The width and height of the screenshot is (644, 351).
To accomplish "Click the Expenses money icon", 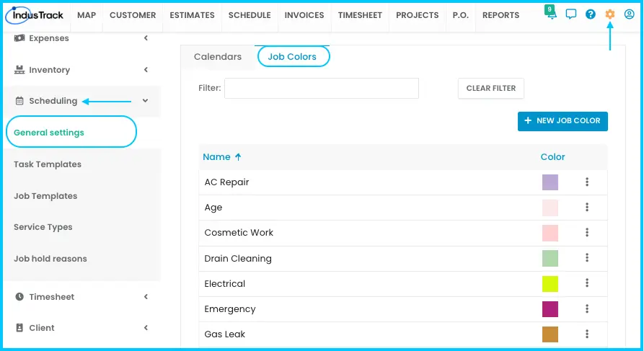I will (x=19, y=38).
